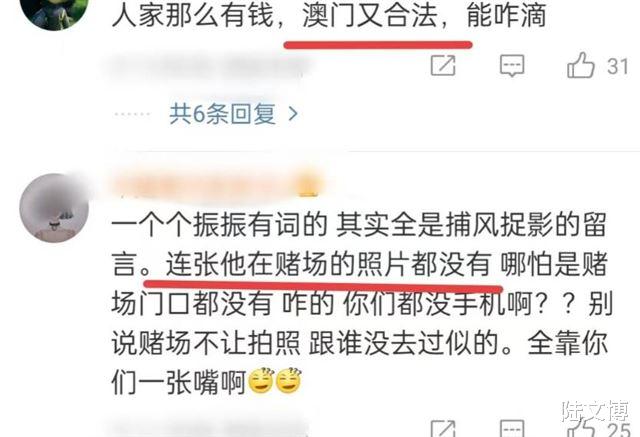The height and width of the screenshot is (437, 640).
Task: Open the second commenter's gray avatar
Action: [x=54, y=208]
